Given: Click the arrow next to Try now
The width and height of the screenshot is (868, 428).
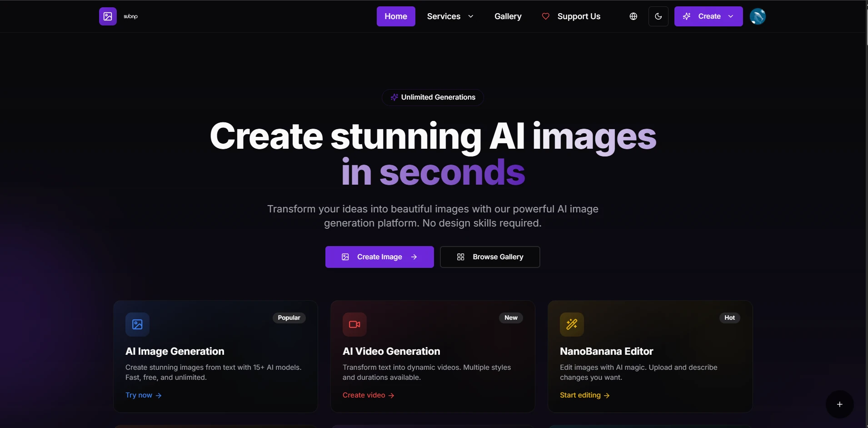Looking at the screenshot, I should coord(159,396).
